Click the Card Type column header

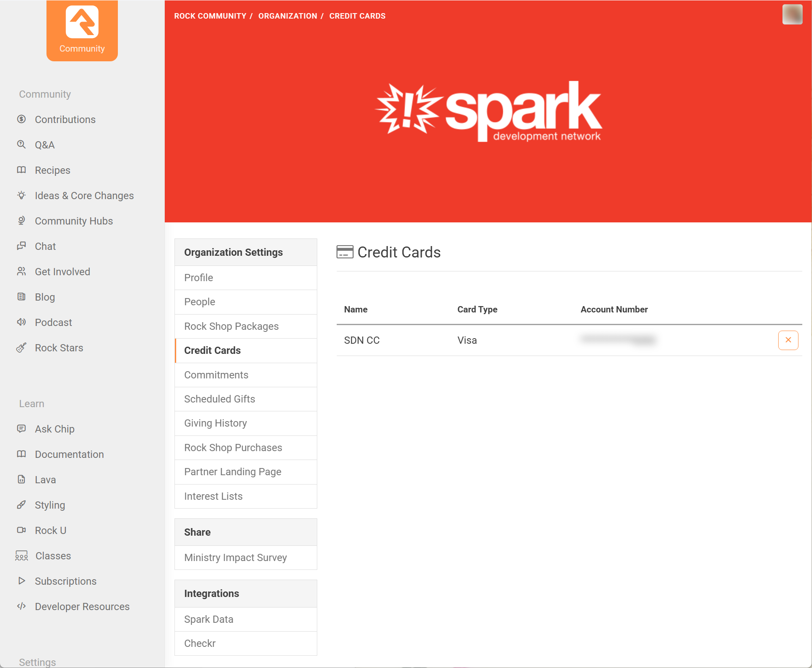pos(477,309)
